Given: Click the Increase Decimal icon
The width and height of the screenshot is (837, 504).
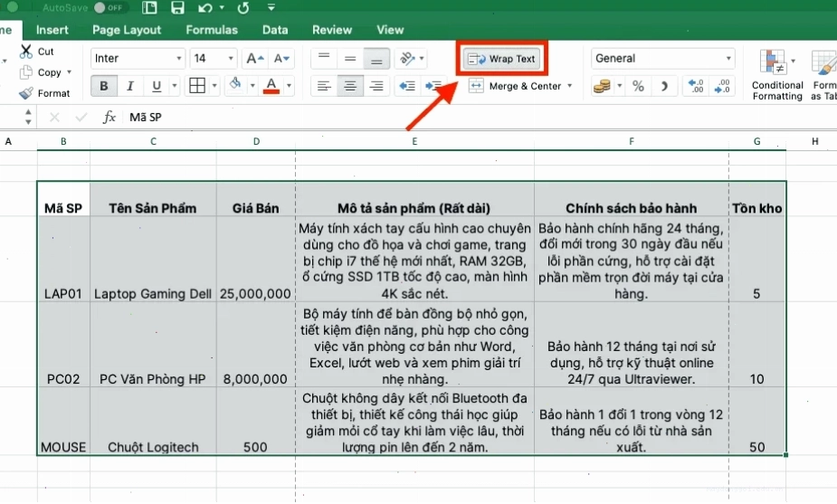Looking at the screenshot, I should click(x=696, y=86).
